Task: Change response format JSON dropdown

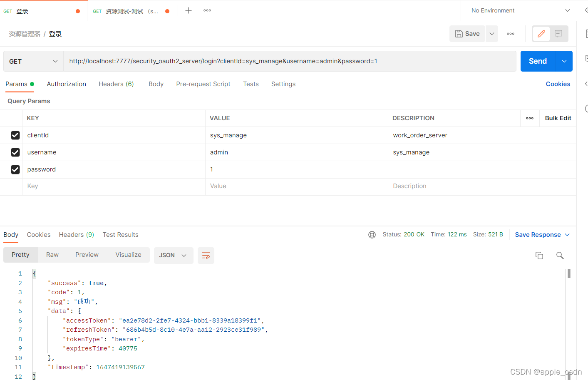Action: click(174, 256)
